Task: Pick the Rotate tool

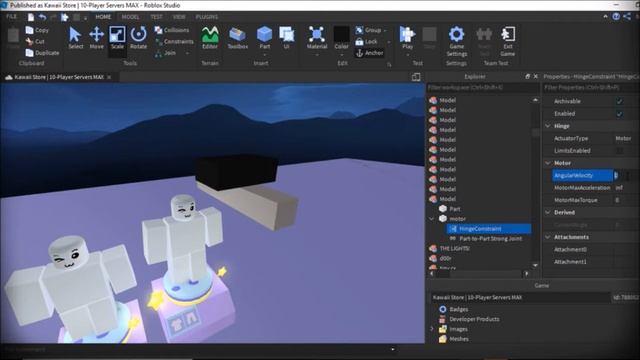Action: pyautogui.click(x=138, y=38)
